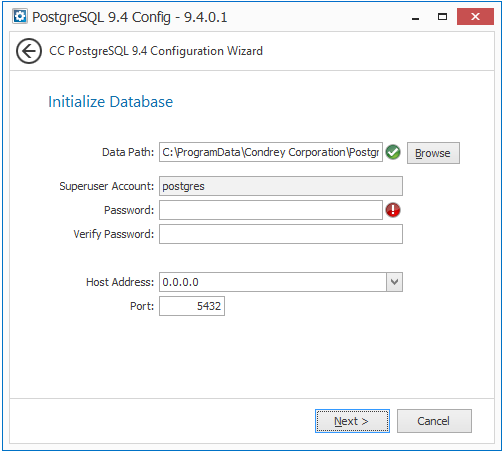
Task: Click into the Verify Password field
Action: click(x=281, y=234)
